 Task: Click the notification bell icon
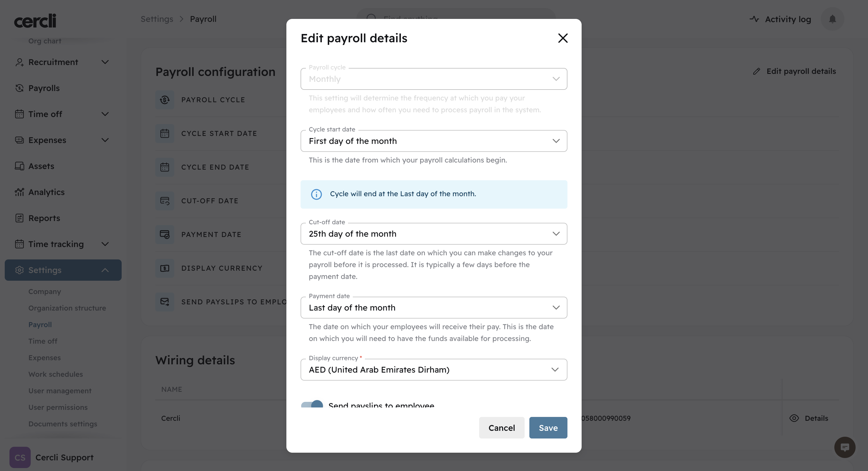tap(832, 19)
